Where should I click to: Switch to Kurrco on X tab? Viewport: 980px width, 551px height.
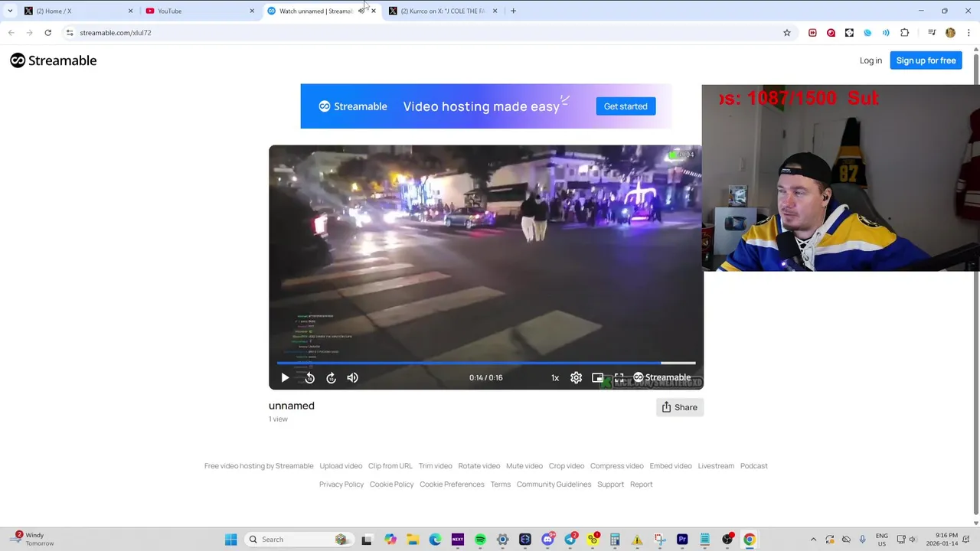click(x=443, y=11)
